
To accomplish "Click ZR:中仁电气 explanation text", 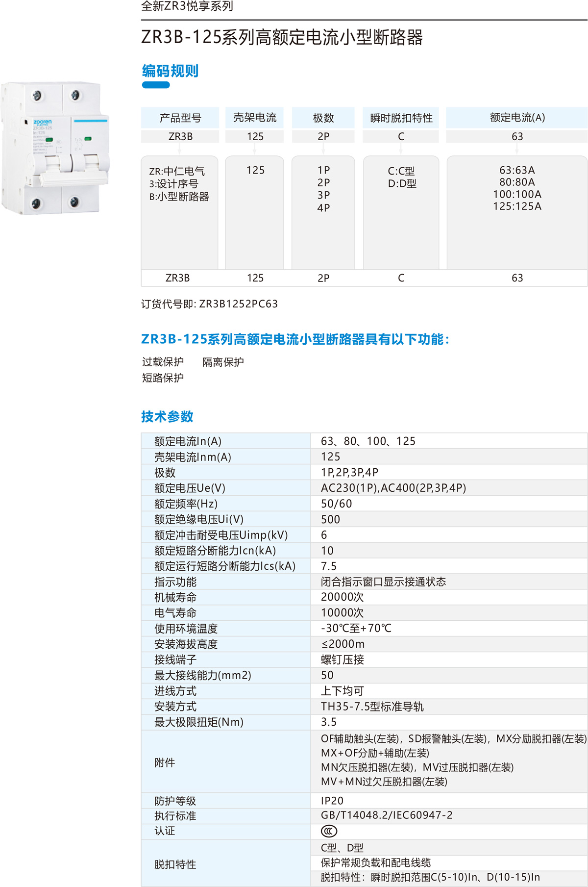I will (x=177, y=171).
